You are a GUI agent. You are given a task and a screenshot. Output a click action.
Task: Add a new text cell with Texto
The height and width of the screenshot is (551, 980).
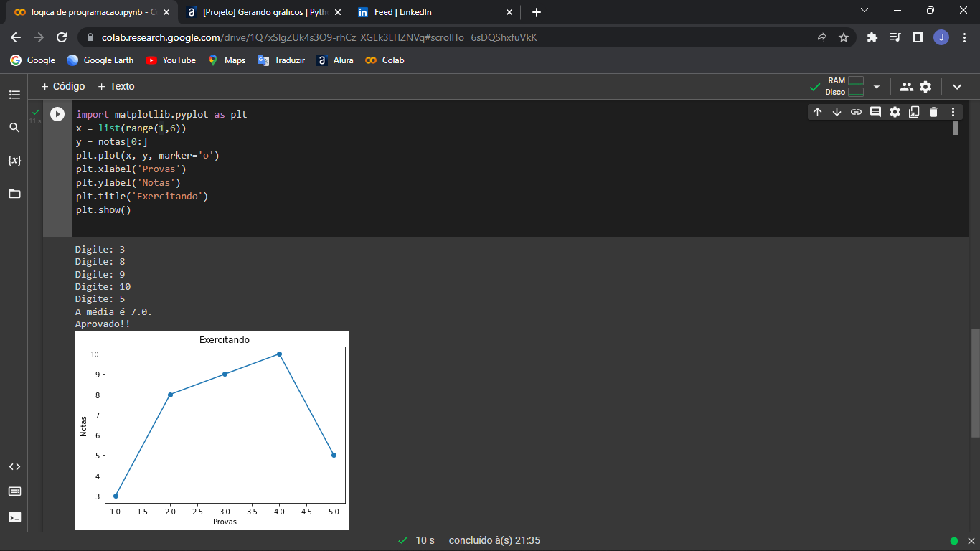(116, 86)
